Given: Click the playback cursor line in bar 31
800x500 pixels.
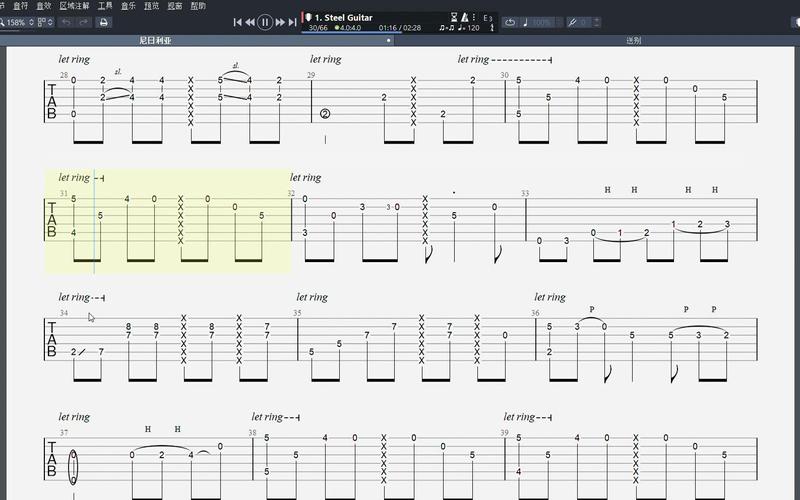Looking at the screenshot, I should (94, 221).
